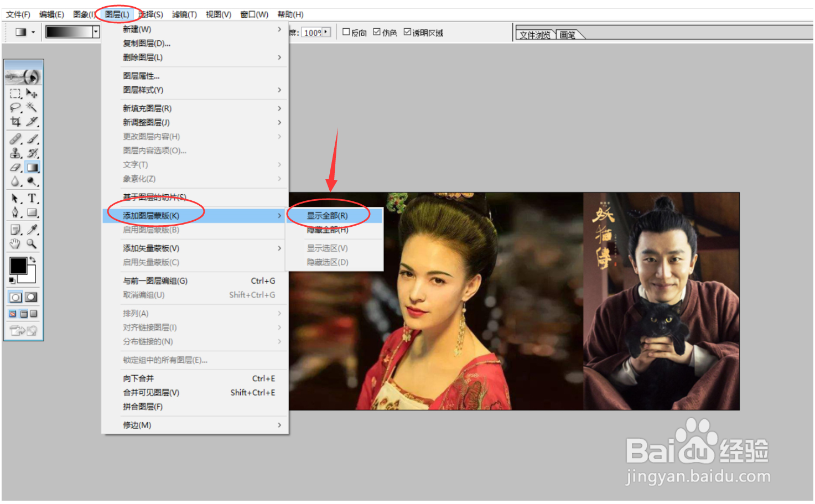Select the Notes tool
Image resolution: width=815 pixels, height=504 pixels.
pyautogui.click(x=15, y=230)
